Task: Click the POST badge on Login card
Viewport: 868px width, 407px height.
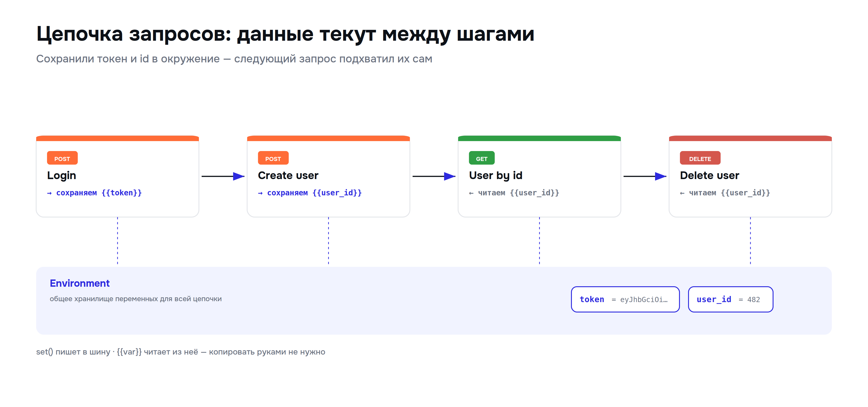Action: 62,158
